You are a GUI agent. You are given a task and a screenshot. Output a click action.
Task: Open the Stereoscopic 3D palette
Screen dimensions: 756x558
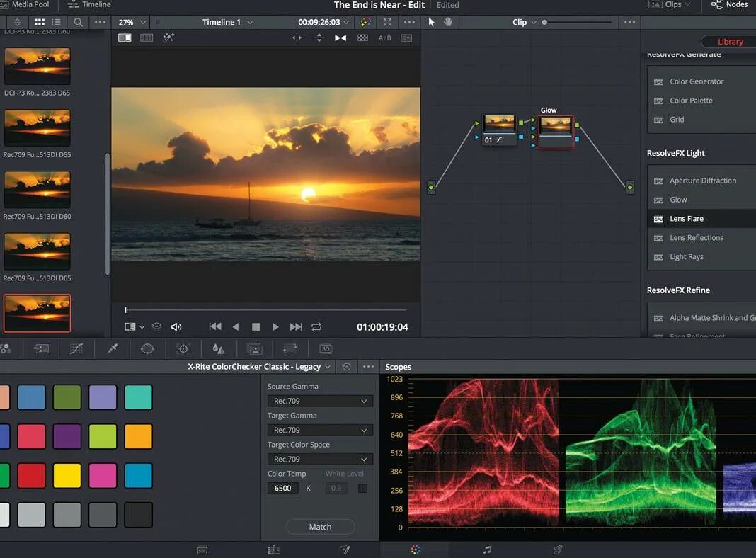point(326,348)
